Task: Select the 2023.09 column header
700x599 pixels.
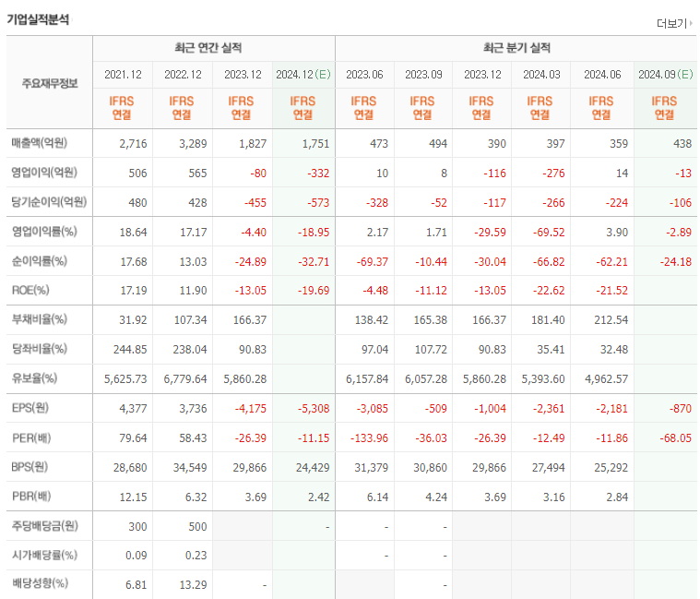Action: point(423,75)
